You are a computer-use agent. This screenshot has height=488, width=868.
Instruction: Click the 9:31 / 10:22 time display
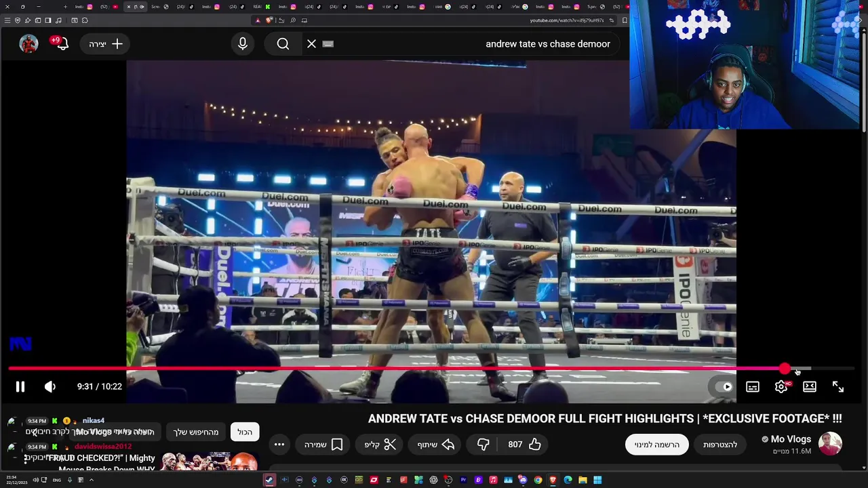pos(99,386)
